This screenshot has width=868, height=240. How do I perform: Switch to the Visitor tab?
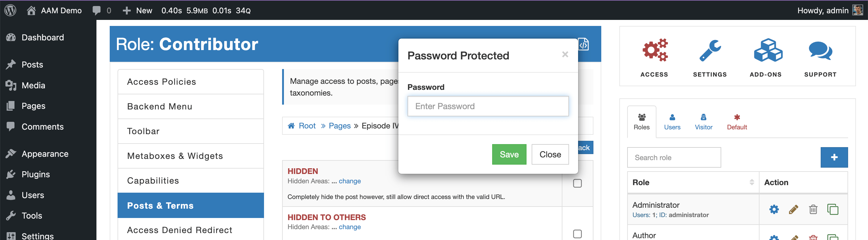(703, 122)
